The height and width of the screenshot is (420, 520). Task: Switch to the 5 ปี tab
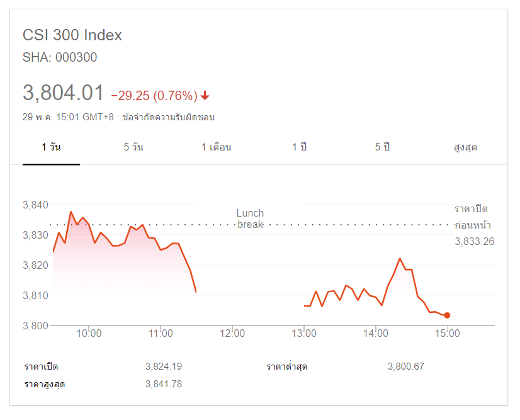point(382,147)
